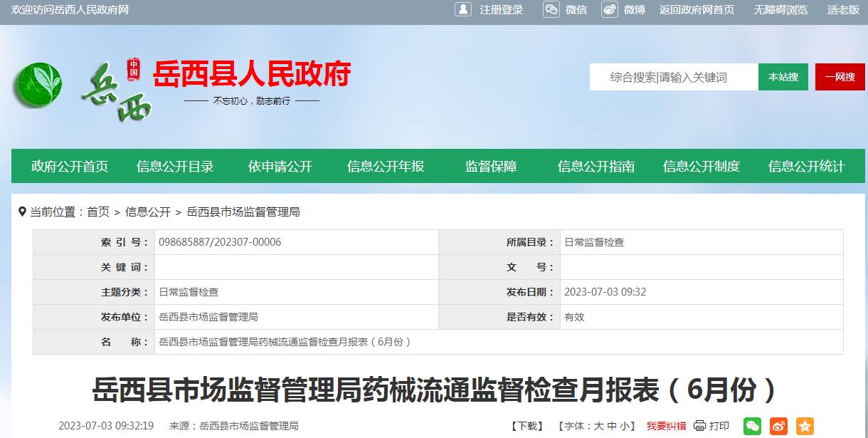Image resolution: width=868 pixels, height=438 pixels.
Task: Open the star favorite share icon
Action: point(805,426)
